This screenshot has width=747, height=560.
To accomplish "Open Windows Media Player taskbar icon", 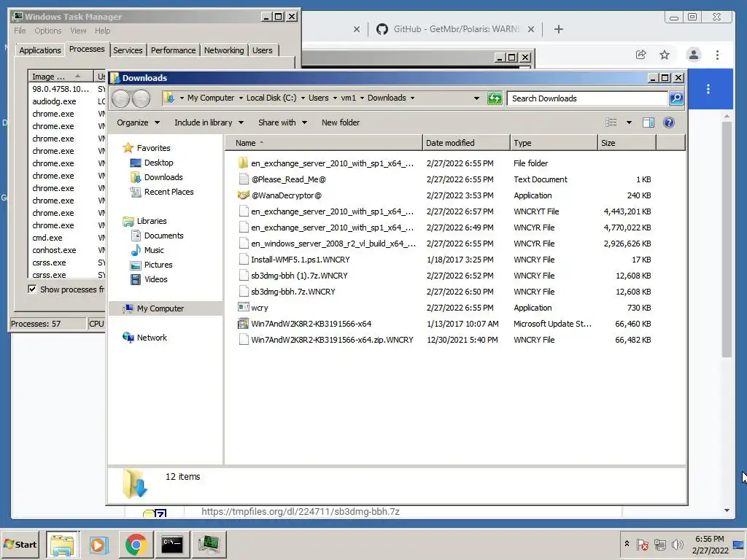I will (99, 544).
